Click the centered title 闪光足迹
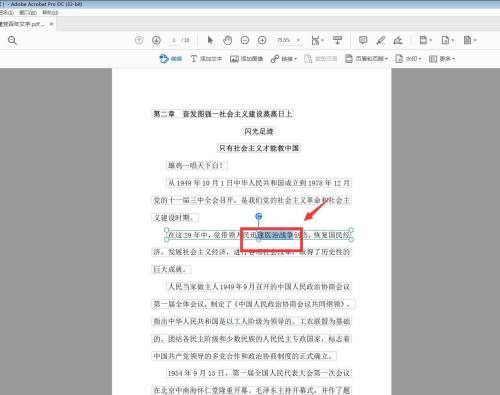The width and height of the screenshot is (500, 395). pyautogui.click(x=259, y=131)
